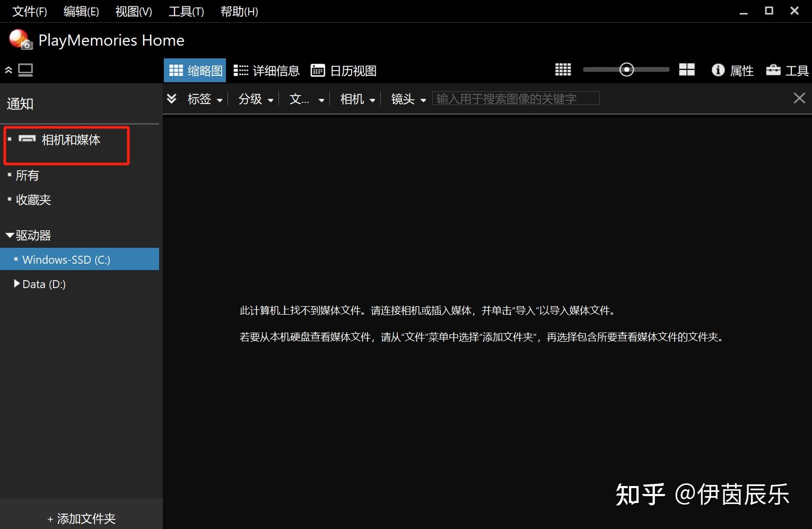Open the 镜头 lens filter dropdown
Screen dimensions: 812x529
[408, 99]
